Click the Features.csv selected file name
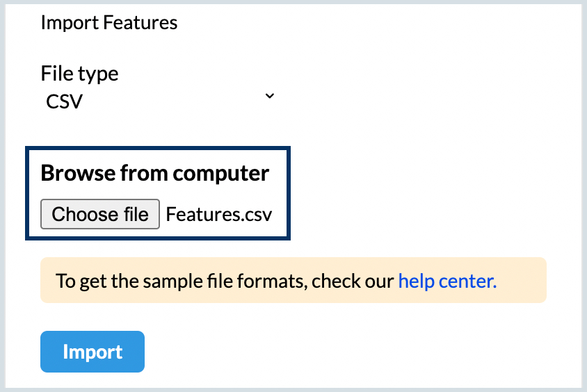 pos(219,214)
